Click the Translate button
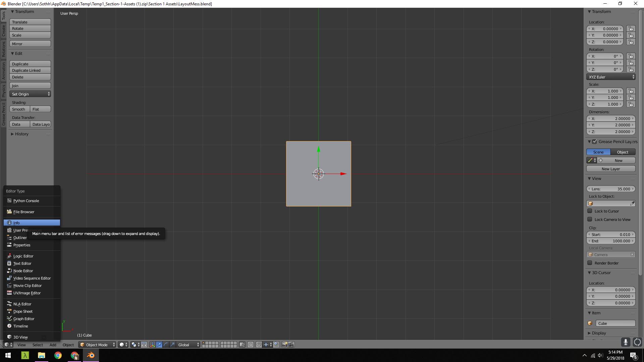Screen dimensions: 644x362 click(x=30, y=22)
